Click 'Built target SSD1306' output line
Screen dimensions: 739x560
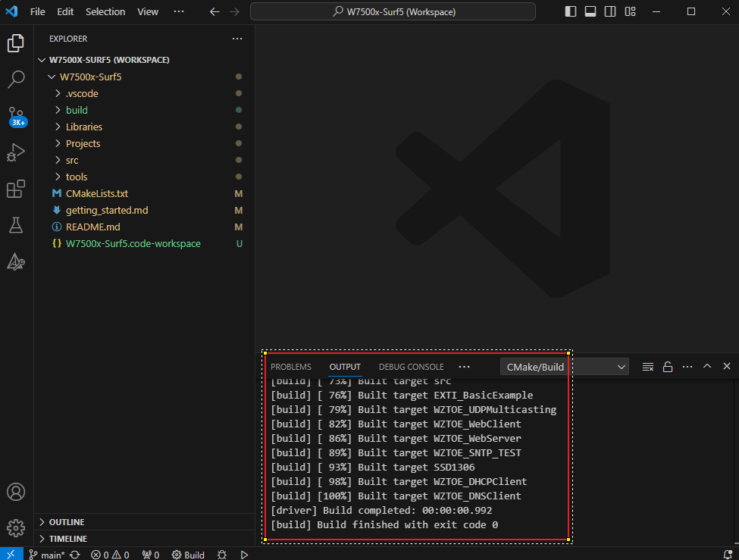(x=416, y=467)
